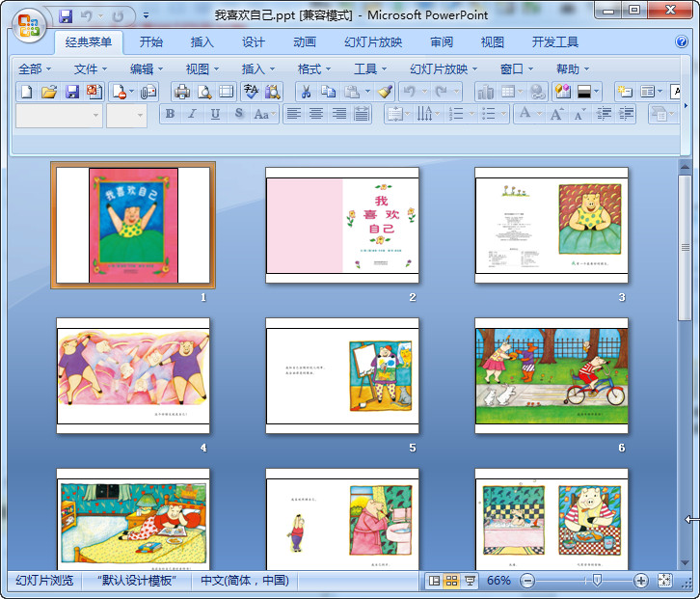This screenshot has width=700, height=599.
Task: Open the font name combo box
Action: tap(58, 115)
